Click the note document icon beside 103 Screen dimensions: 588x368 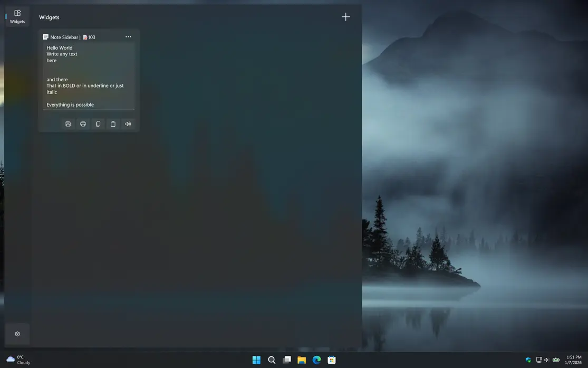click(85, 37)
